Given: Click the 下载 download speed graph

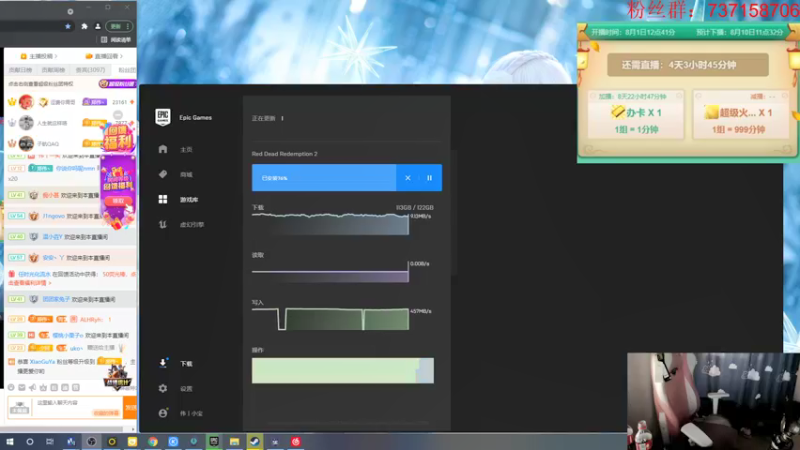Looking at the screenshot, I should (x=330, y=224).
